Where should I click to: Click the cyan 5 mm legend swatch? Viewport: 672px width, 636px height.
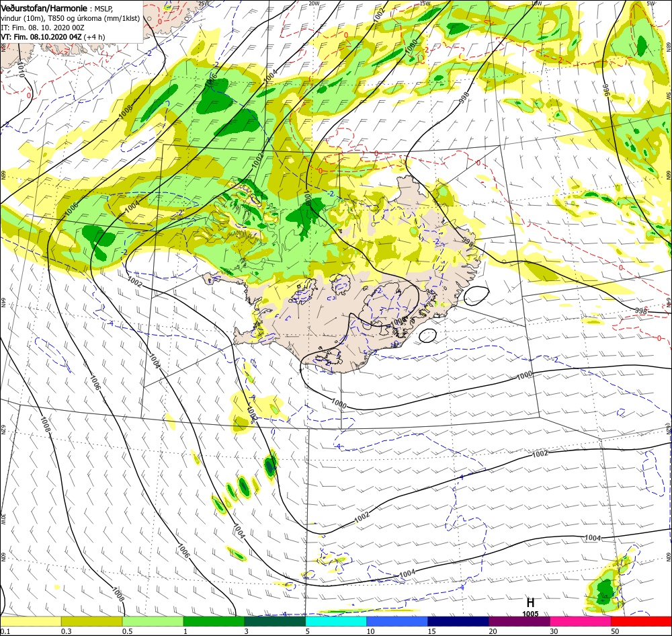click(336, 621)
